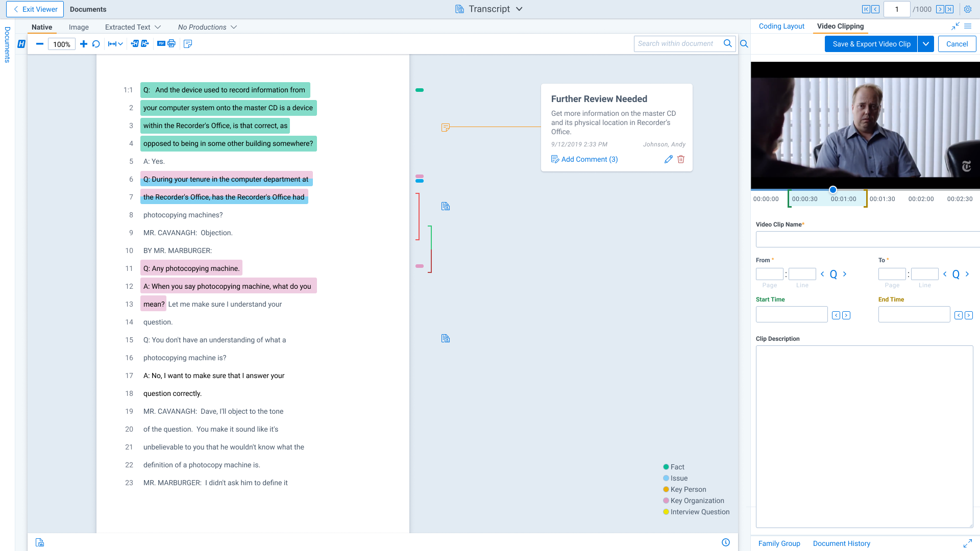Click the zoom percentage field 100%

coord(62,44)
